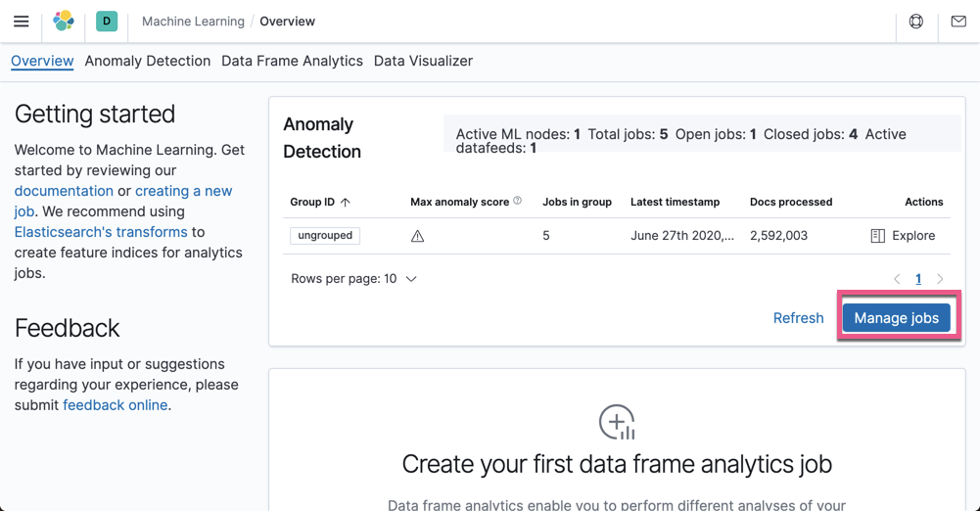Viewport: 980px width, 511px height.
Task: Click the Max anomaly score help icon
Action: (x=518, y=201)
